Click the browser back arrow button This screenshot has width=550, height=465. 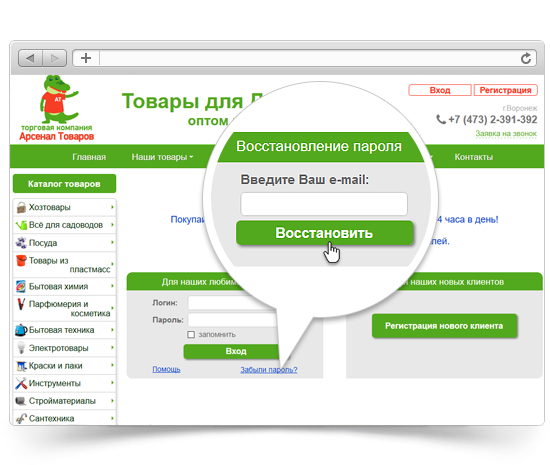31,58
